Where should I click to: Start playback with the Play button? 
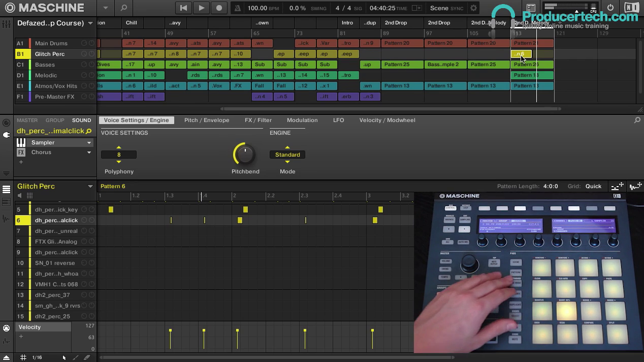click(201, 8)
